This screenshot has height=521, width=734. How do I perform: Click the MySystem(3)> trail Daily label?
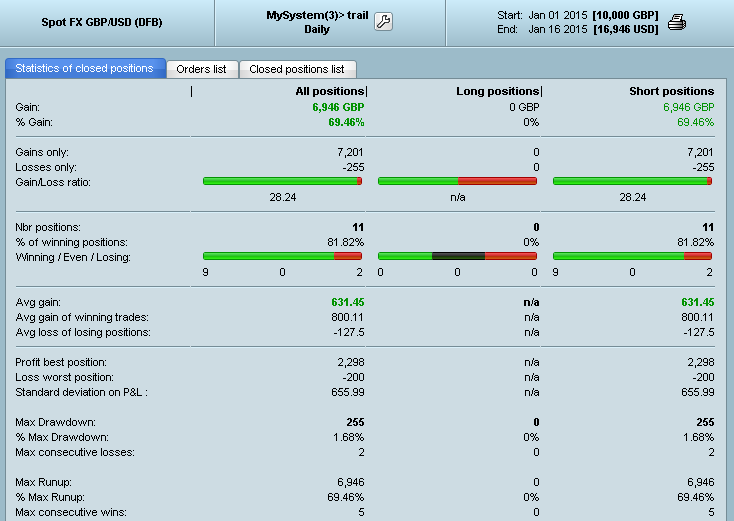(317, 22)
